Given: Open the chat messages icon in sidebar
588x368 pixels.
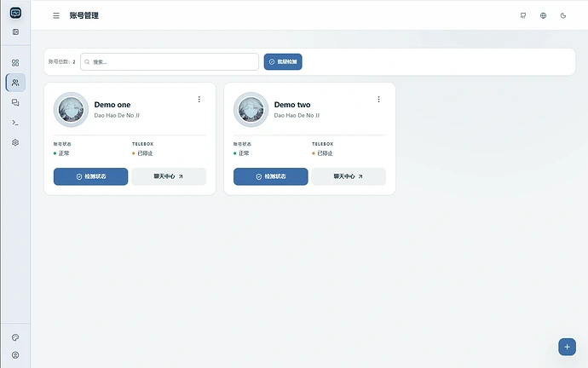Looking at the screenshot, I should (15, 103).
